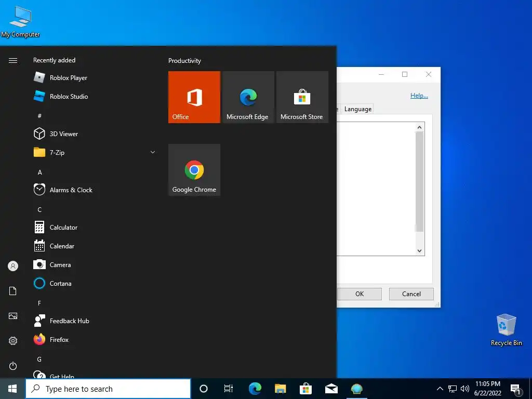
Task: Launch Roblox Studio from the app list
Action: point(95,96)
